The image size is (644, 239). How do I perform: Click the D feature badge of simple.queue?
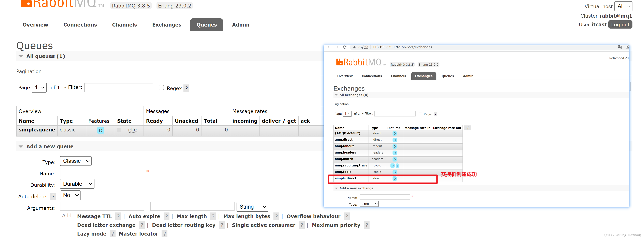click(101, 130)
